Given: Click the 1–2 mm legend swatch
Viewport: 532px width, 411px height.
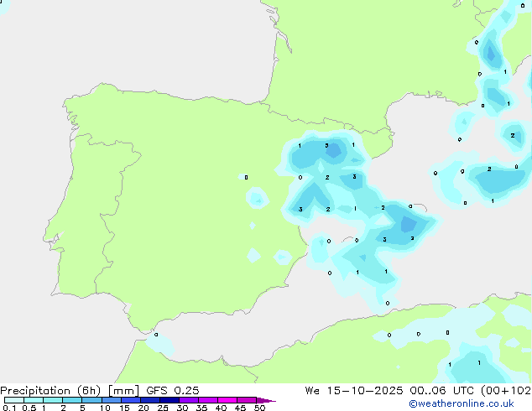Looking at the screenshot, I should (x=53, y=400).
